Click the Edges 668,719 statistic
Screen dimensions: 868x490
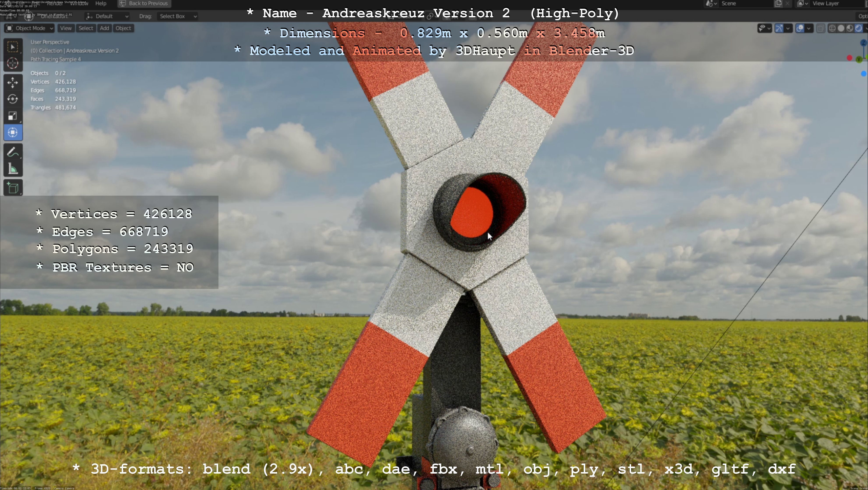[x=53, y=91]
